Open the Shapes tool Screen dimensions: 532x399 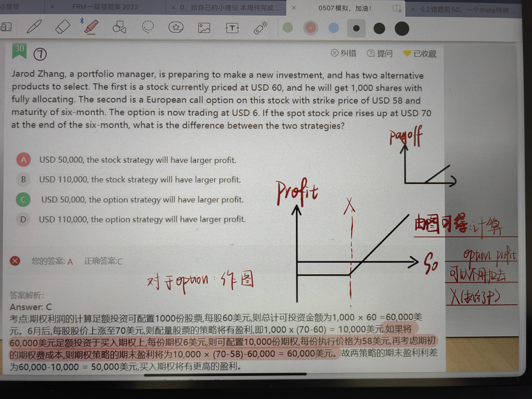[x=119, y=27]
